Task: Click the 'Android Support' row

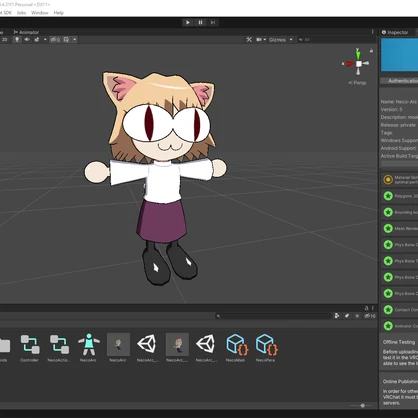Action: coord(399,148)
